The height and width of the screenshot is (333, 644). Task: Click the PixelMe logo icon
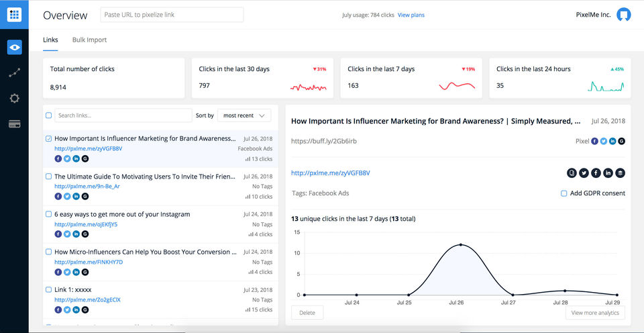tap(14, 15)
